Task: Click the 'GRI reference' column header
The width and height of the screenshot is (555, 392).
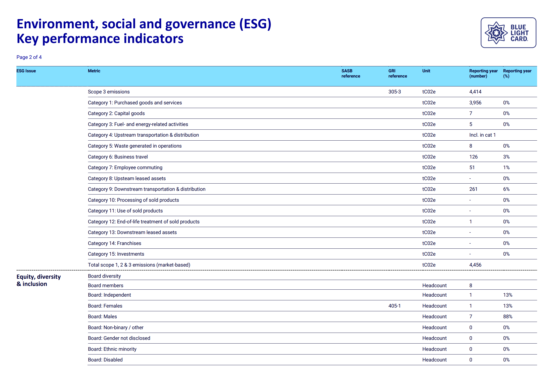Action: click(397, 74)
